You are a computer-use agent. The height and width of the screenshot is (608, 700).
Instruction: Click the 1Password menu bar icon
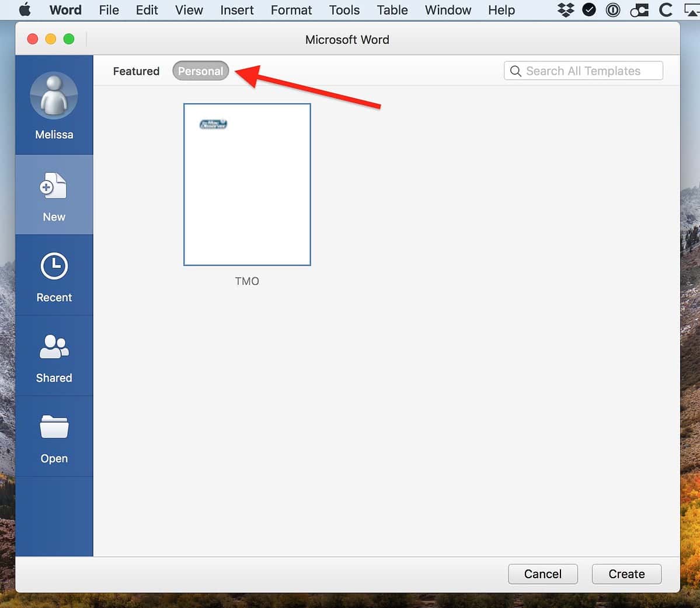613,10
